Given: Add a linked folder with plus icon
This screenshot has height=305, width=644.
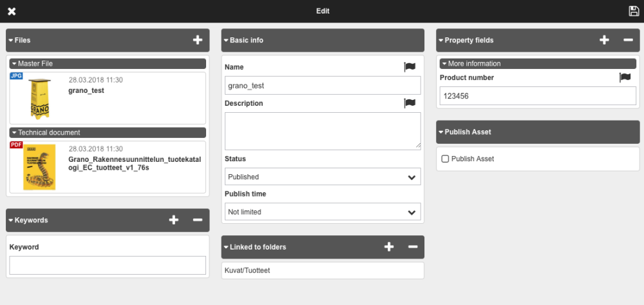Looking at the screenshot, I should (x=389, y=247).
